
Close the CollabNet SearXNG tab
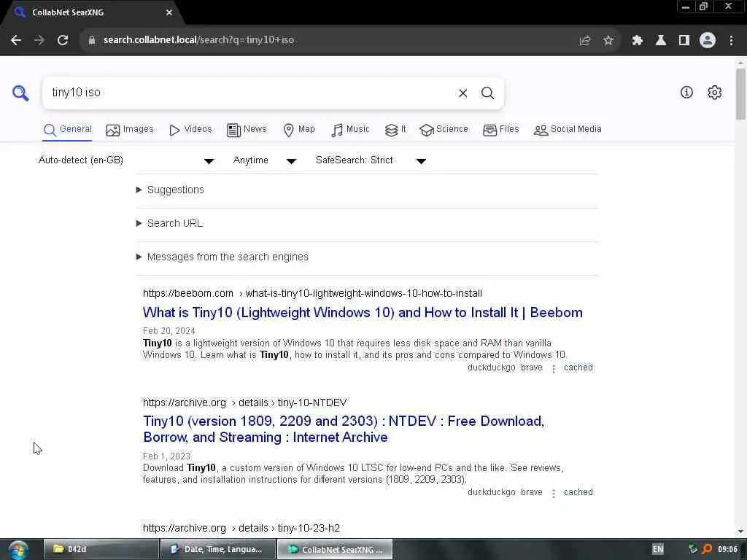click(x=169, y=12)
